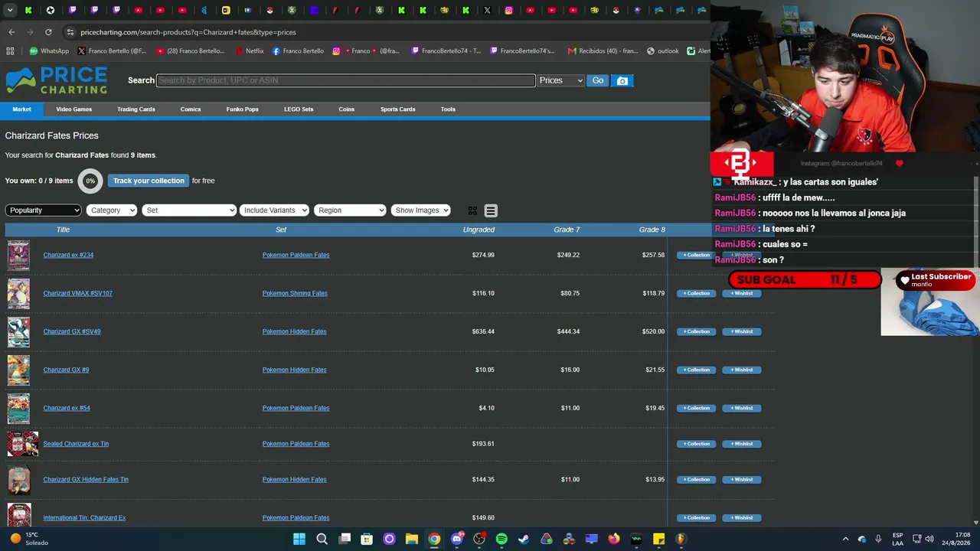Open FL Studio from taskbar
Image resolution: width=980 pixels, height=551 pixels.
681,539
